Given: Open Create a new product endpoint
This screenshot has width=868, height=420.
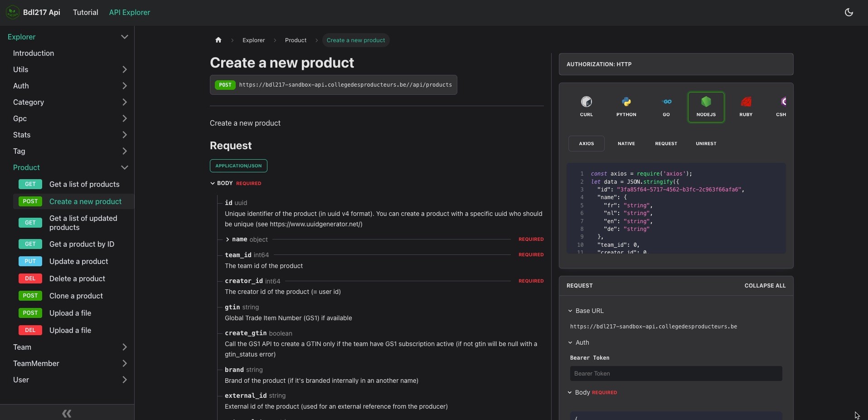Looking at the screenshot, I should tap(74, 201).
